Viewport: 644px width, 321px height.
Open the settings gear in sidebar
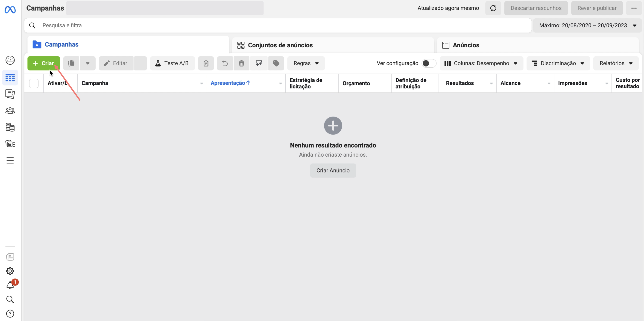pyautogui.click(x=10, y=271)
